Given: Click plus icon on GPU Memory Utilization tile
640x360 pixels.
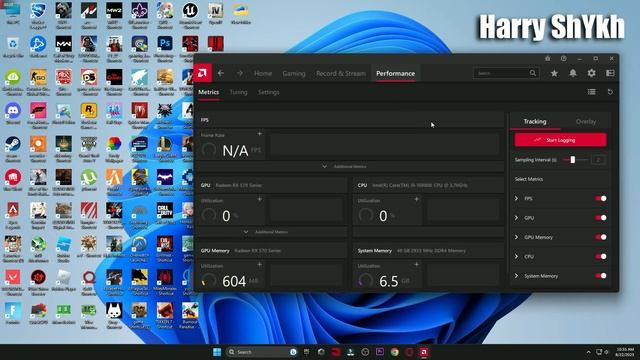Looking at the screenshot, I should pyautogui.click(x=260, y=264).
